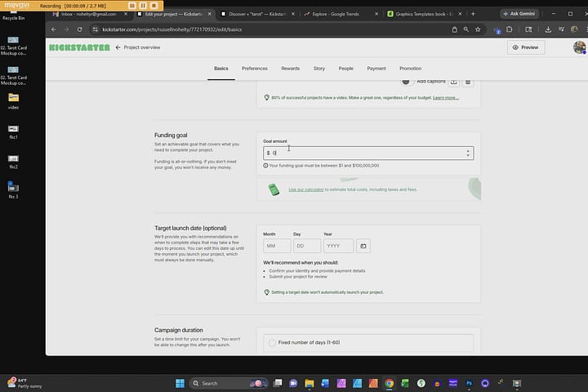The image size is (588, 392).
Task: Click the Kickstarter logo
Action: click(79, 47)
